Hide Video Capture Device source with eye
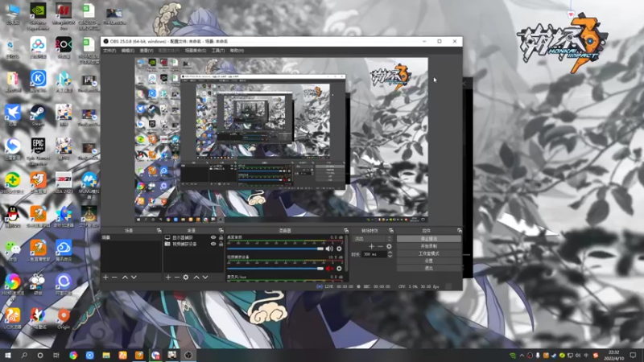The width and height of the screenshot is (644, 362). (213, 244)
